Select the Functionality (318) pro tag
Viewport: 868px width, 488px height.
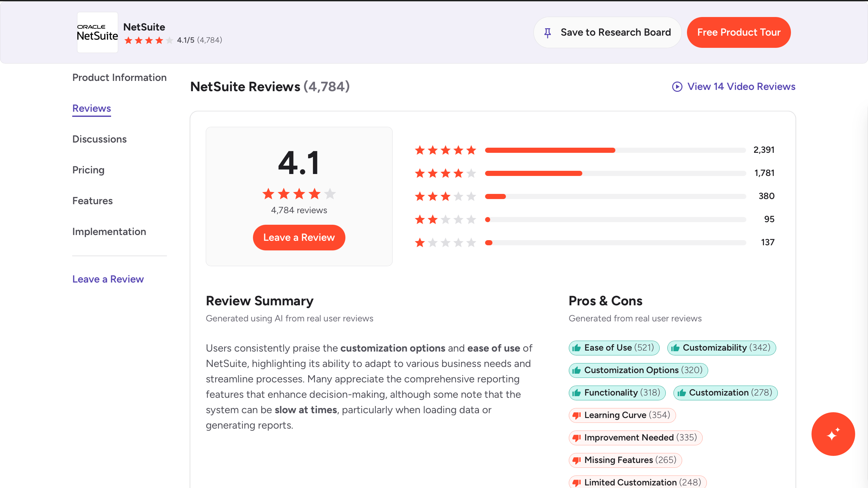click(617, 393)
